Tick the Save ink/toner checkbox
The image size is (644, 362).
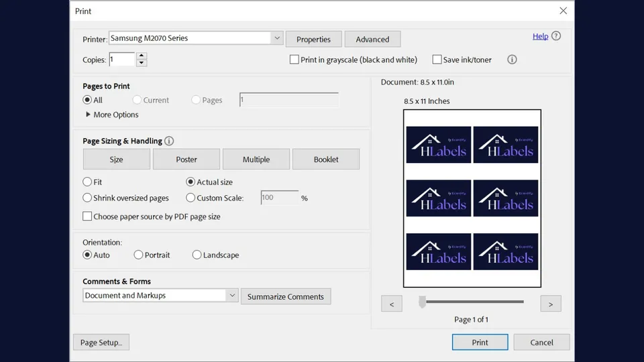tap(437, 60)
